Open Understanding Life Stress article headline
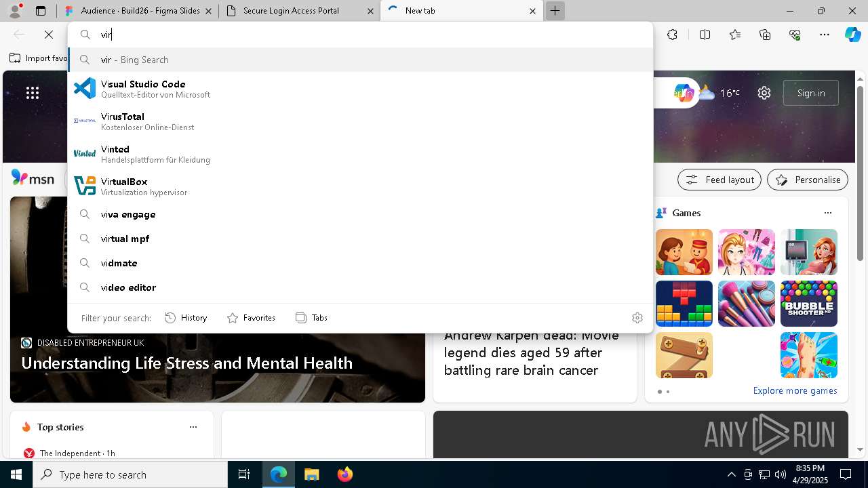Screen dimensions: 868x488 pos(187,363)
